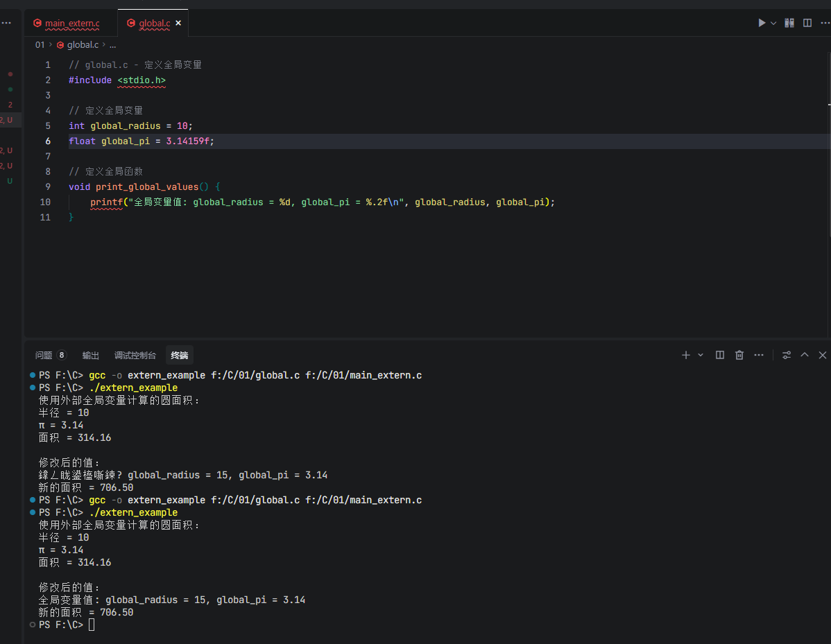This screenshot has width=831, height=644.
Task: Split the terminal pane
Action: click(x=720, y=355)
